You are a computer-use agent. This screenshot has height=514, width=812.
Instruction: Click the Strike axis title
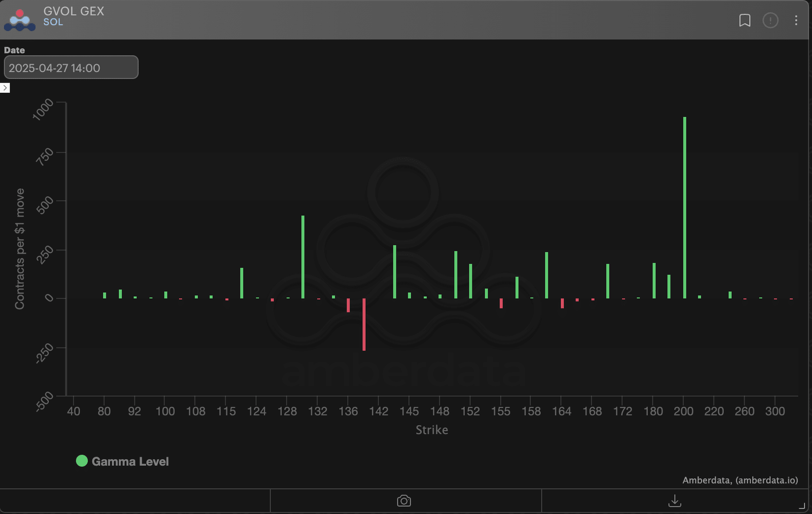pyautogui.click(x=432, y=430)
